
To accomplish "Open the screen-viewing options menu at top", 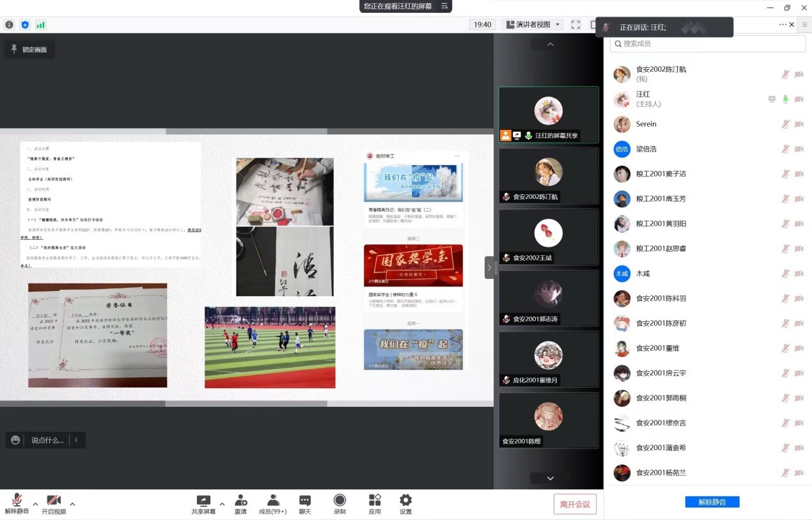I will click(x=444, y=6).
